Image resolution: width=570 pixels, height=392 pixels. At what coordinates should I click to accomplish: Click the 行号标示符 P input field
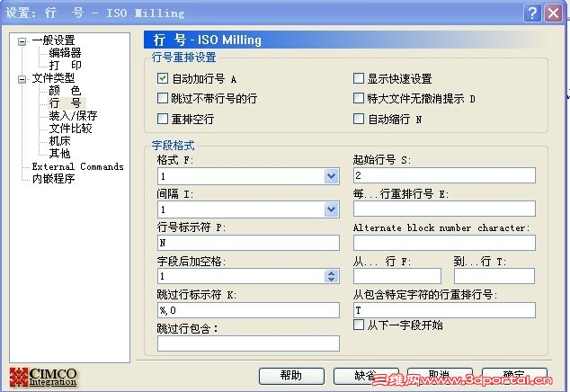click(248, 243)
